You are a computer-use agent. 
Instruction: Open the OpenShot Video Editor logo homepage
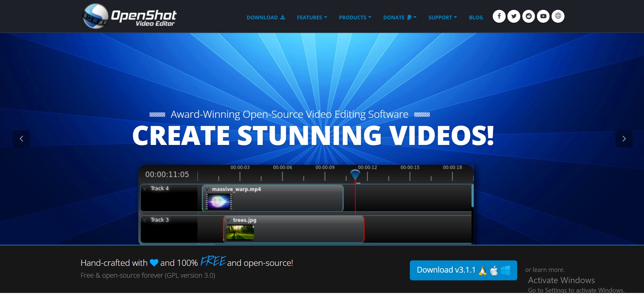click(129, 16)
